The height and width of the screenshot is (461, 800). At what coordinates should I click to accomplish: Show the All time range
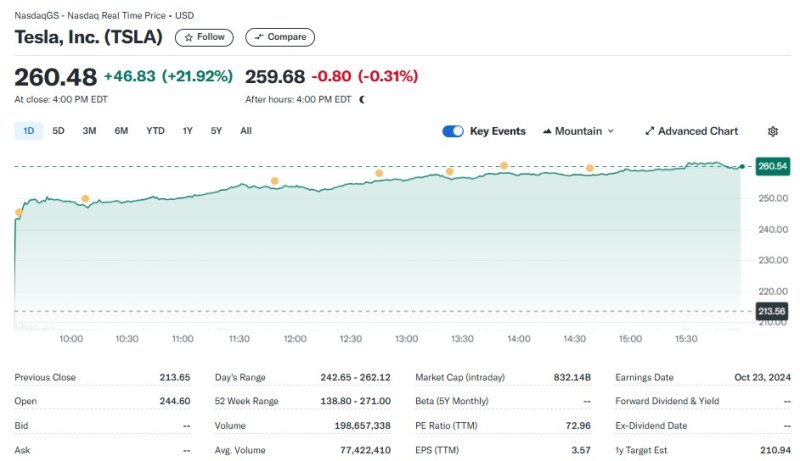pyautogui.click(x=246, y=131)
